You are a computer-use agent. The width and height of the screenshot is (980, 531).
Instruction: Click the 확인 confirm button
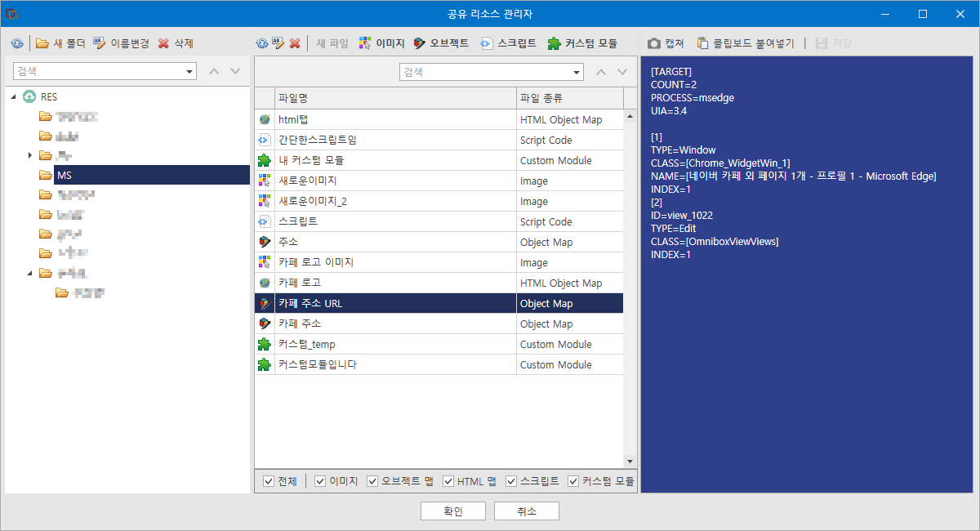click(x=453, y=511)
